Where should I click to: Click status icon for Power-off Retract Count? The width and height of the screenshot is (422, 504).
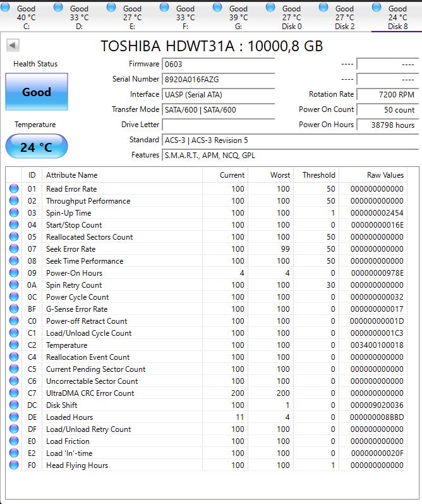click(x=14, y=321)
